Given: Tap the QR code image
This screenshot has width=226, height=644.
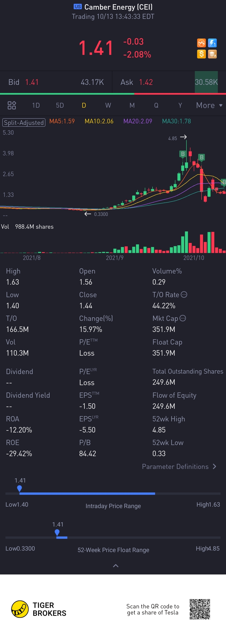Looking at the screenshot, I should (200, 609).
